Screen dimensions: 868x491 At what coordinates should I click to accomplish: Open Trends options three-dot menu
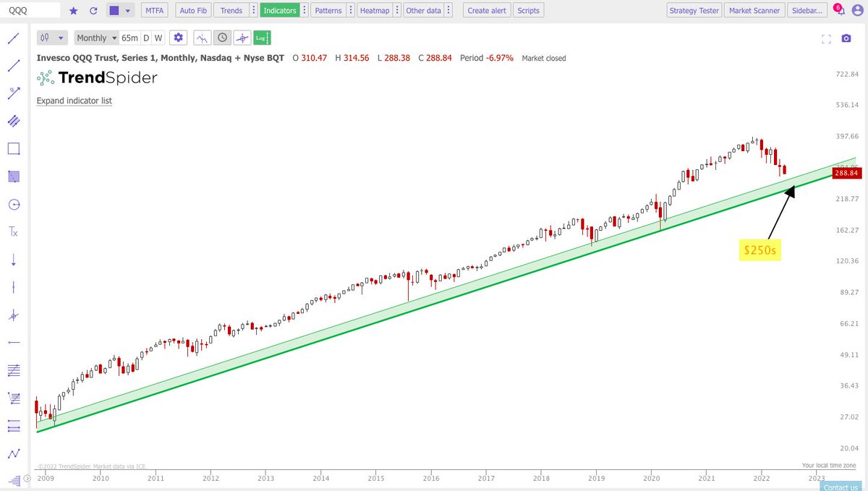[x=252, y=11]
